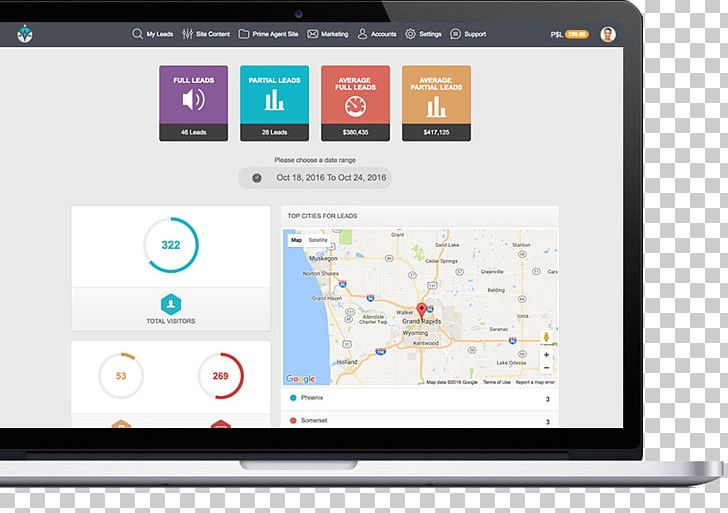Select the Somerset city row
This screenshot has height=513, width=728.
(420, 421)
